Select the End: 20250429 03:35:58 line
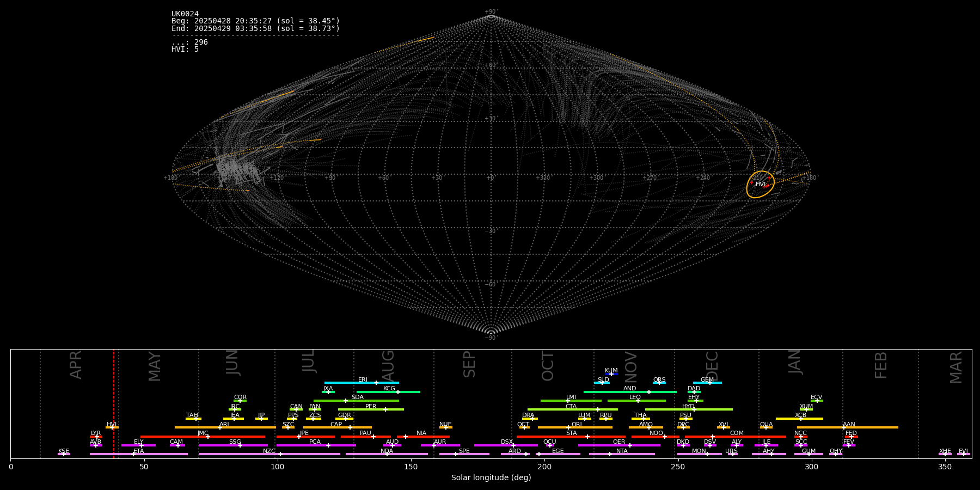Image resolution: width=980 pixels, height=490 pixels. point(255,28)
